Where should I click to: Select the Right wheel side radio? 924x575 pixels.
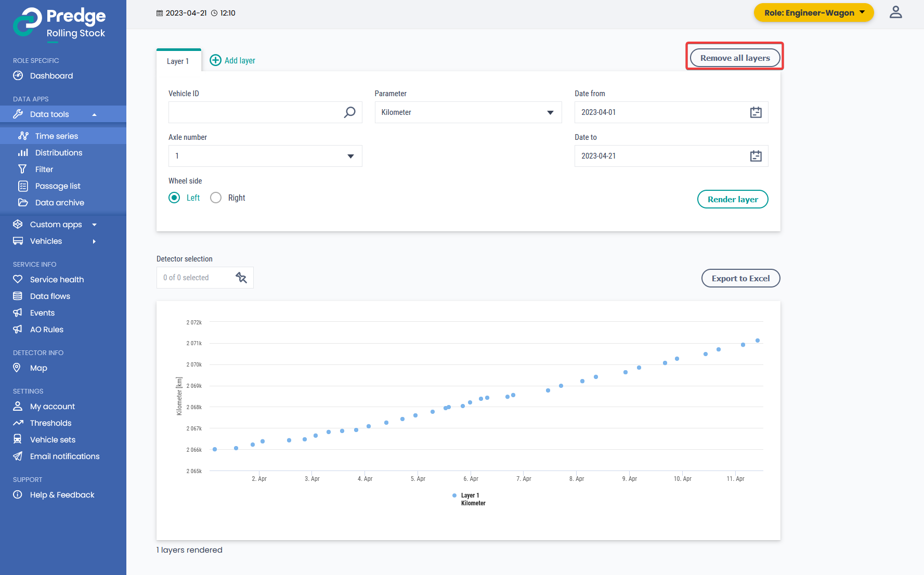[x=216, y=198]
